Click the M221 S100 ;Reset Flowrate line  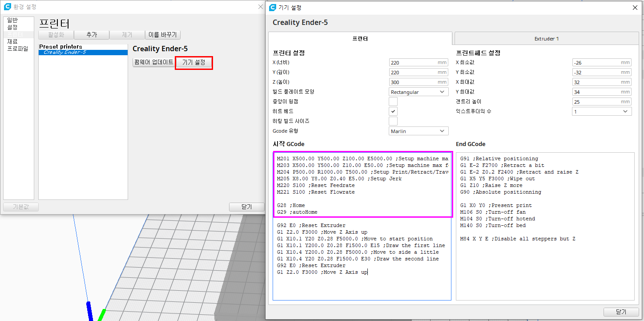(x=316, y=192)
